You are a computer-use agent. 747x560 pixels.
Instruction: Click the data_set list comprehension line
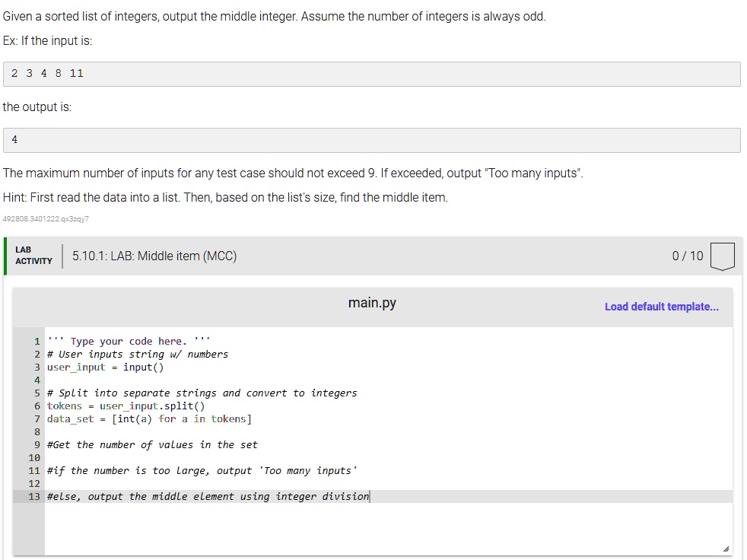(x=149, y=419)
